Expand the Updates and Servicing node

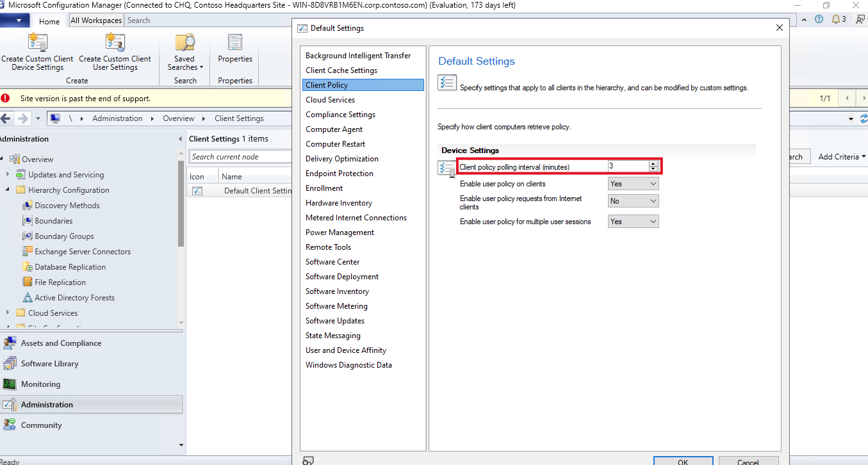pyautogui.click(x=8, y=175)
